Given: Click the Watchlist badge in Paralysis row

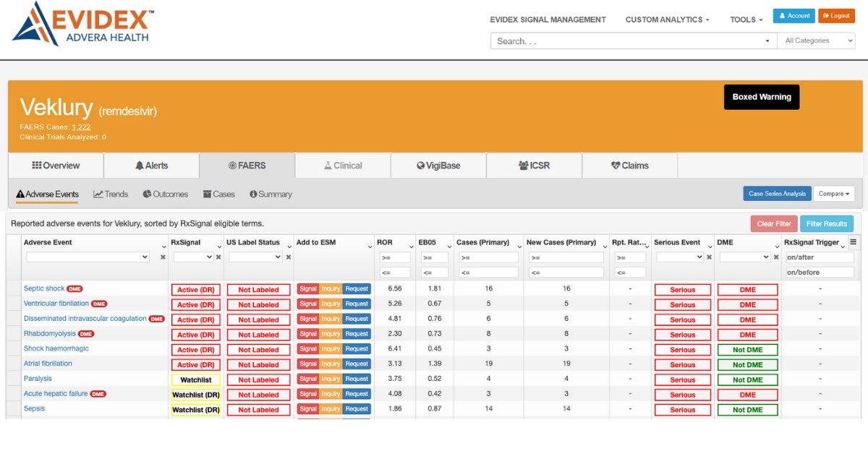Looking at the screenshot, I should pyautogui.click(x=196, y=380).
